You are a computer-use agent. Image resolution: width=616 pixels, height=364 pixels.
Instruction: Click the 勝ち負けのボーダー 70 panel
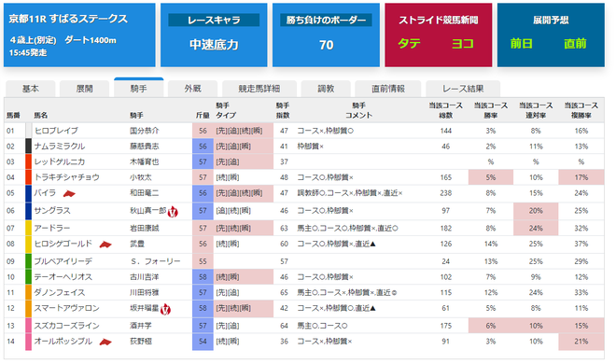coord(326,35)
